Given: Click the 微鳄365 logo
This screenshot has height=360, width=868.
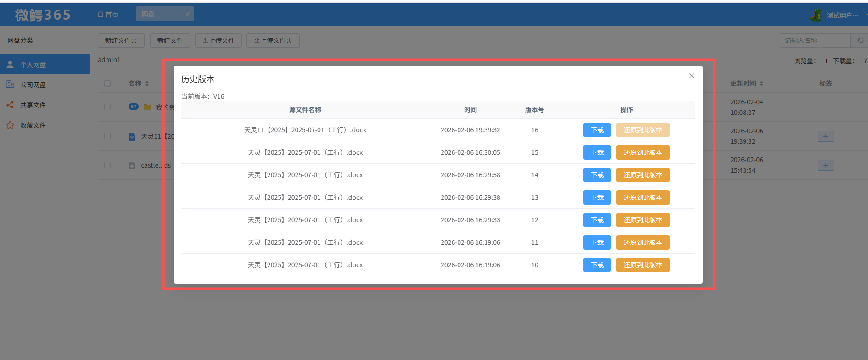Looking at the screenshot, I should [x=43, y=15].
